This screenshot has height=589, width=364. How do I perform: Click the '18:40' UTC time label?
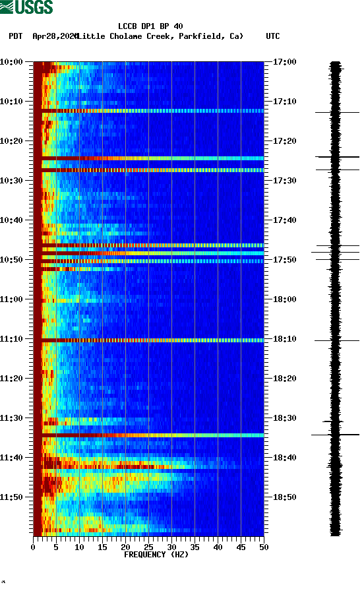pyautogui.click(x=284, y=458)
